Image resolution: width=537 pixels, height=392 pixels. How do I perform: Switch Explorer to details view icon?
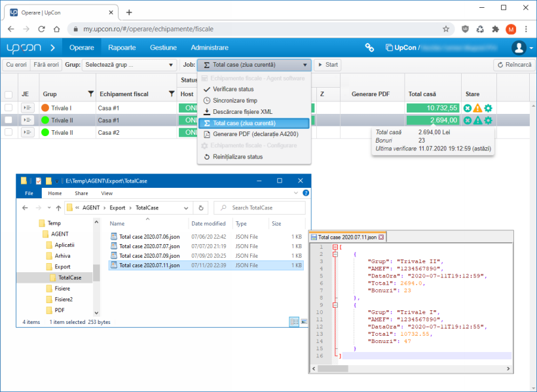294,322
